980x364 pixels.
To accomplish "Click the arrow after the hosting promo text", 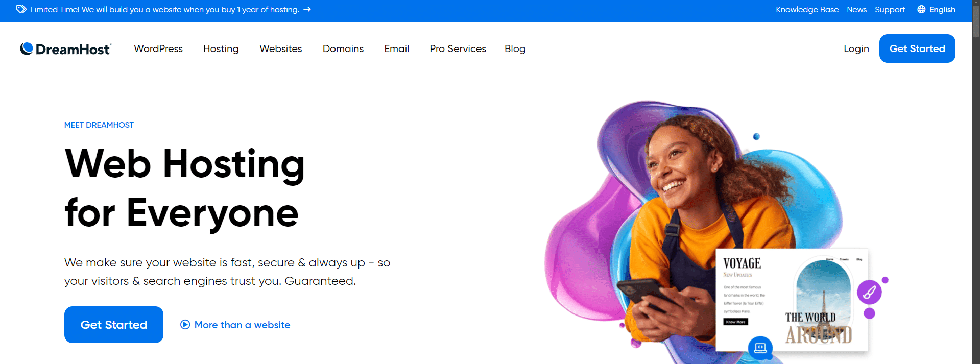I will (307, 9).
